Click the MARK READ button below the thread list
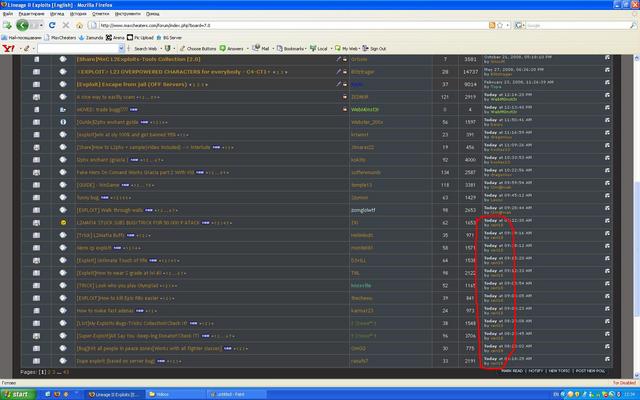Screen dimensions: 640x400 click(x=510, y=370)
